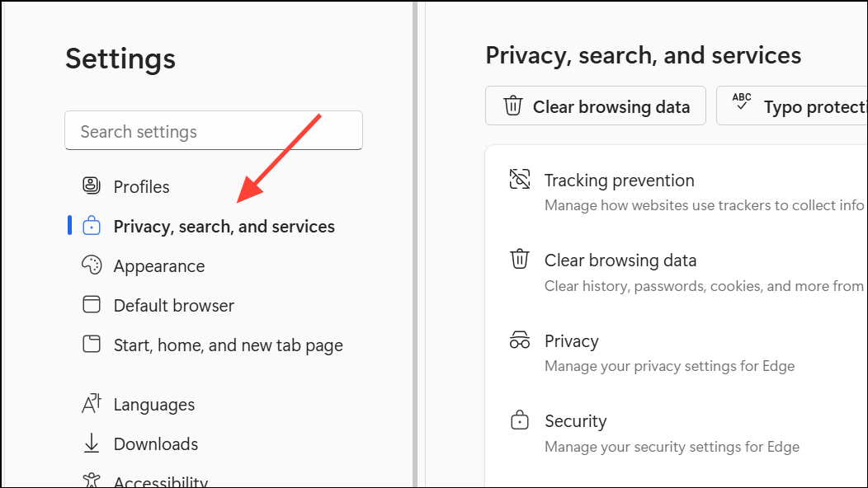Click the Privacy incognito glasses icon

pos(519,340)
